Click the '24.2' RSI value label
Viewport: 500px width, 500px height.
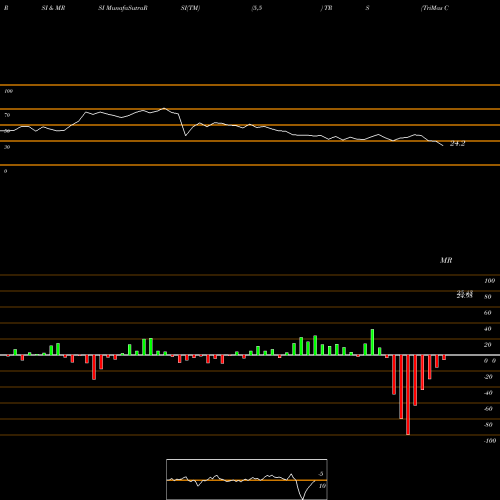(x=457, y=144)
